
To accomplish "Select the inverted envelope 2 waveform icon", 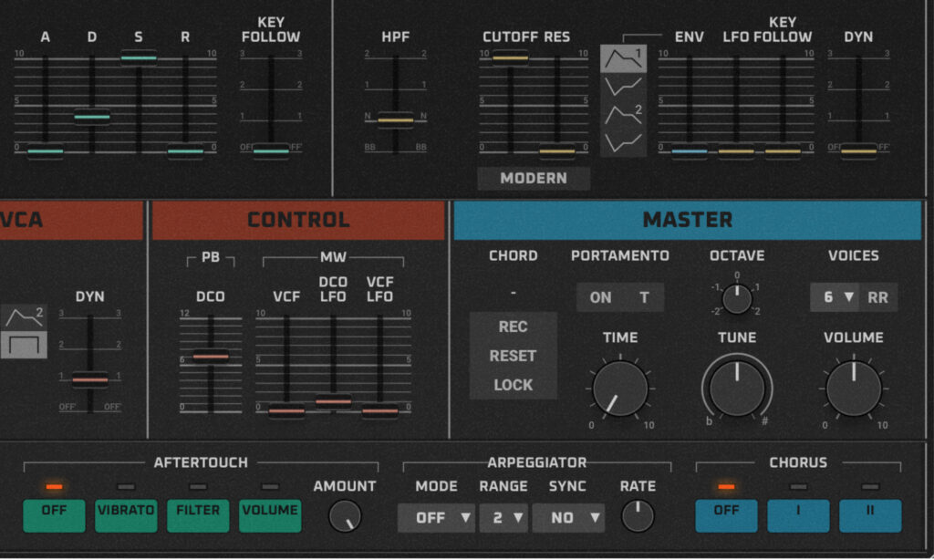I will (x=623, y=141).
